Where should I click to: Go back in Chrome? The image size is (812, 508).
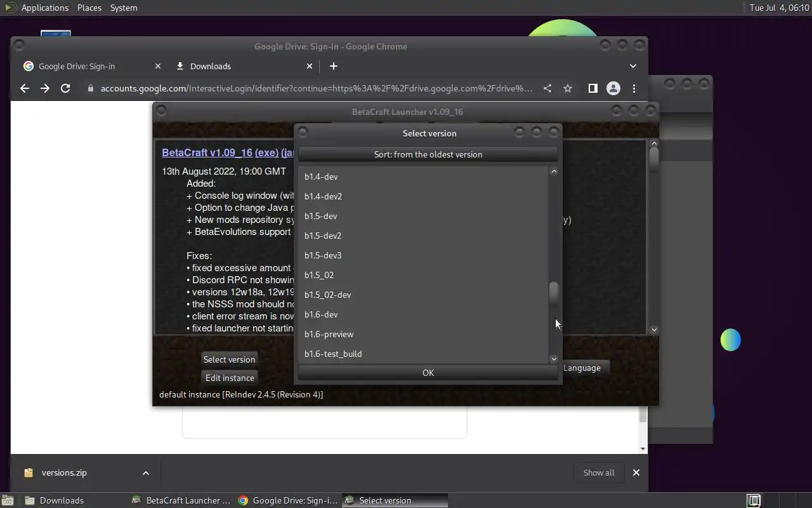(x=25, y=88)
